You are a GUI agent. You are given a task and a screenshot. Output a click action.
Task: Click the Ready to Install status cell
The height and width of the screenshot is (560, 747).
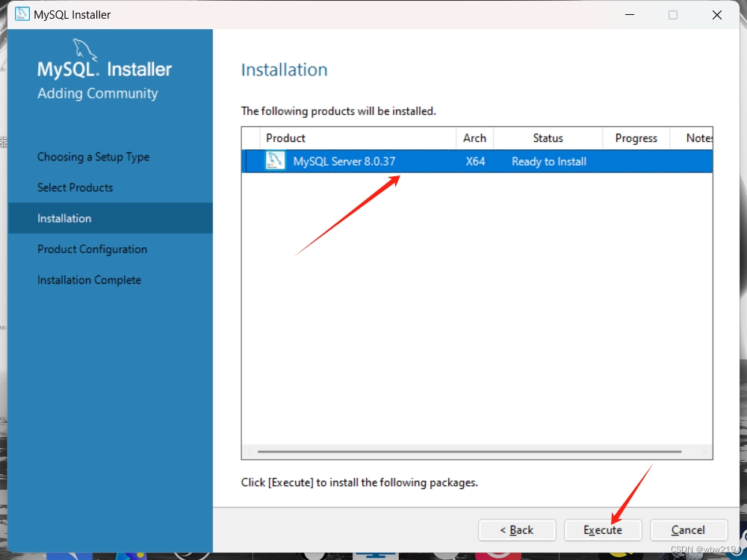(549, 161)
